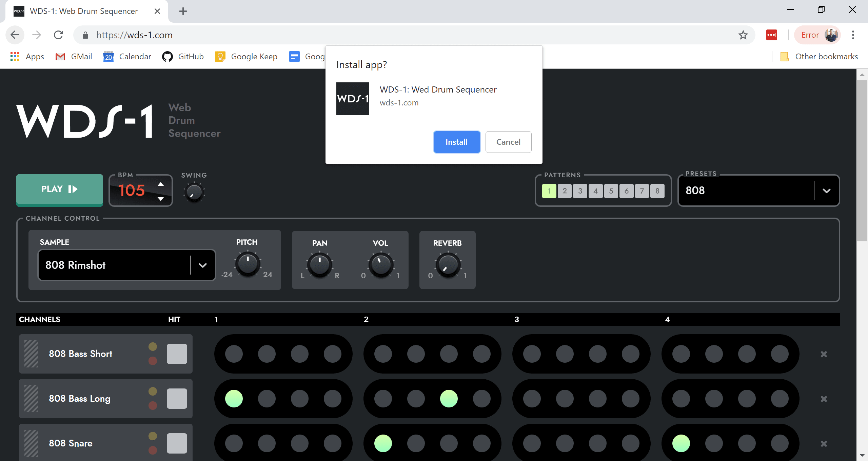This screenshot has width=868, height=461.
Task: Remove the 808 Bass Short channel with X
Action: pyautogui.click(x=824, y=354)
